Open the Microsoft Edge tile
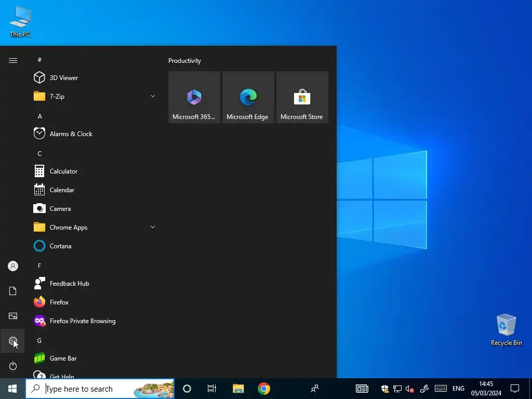The height and width of the screenshot is (399, 532). click(x=248, y=97)
